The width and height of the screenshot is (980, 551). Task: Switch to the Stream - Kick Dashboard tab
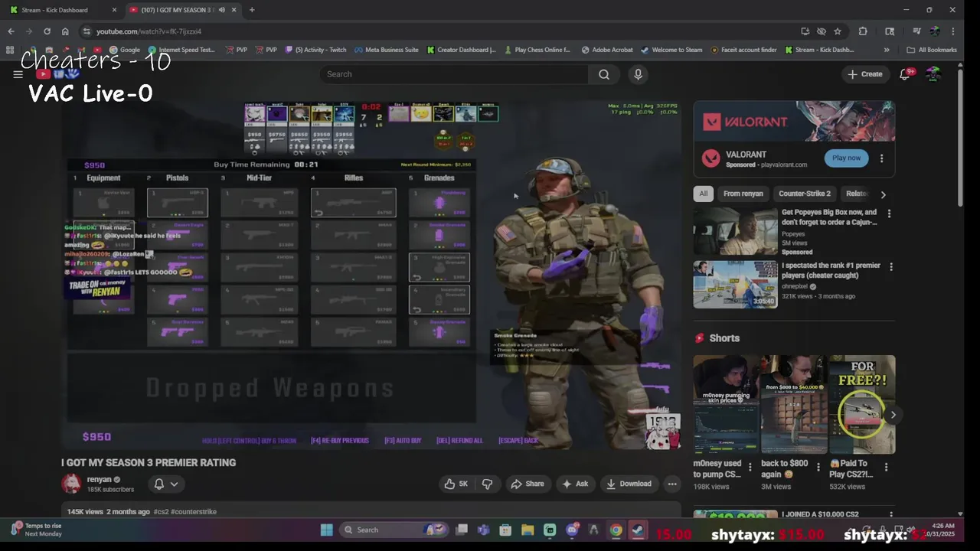pyautogui.click(x=61, y=10)
